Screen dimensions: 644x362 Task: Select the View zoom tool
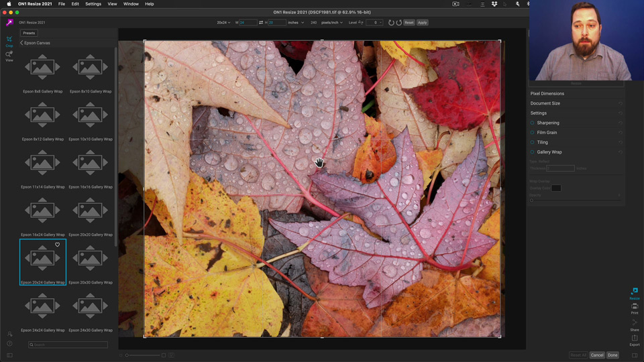tap(9, 56)
